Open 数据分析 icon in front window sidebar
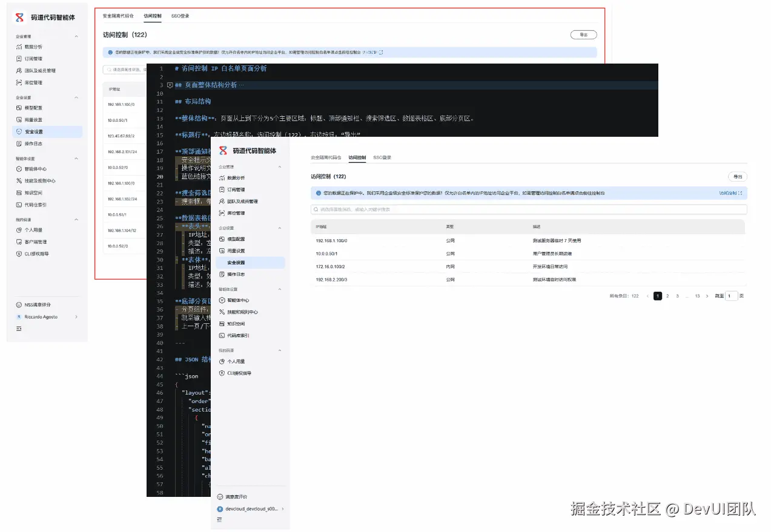The image size is (771, 532). tap(222, 178)
